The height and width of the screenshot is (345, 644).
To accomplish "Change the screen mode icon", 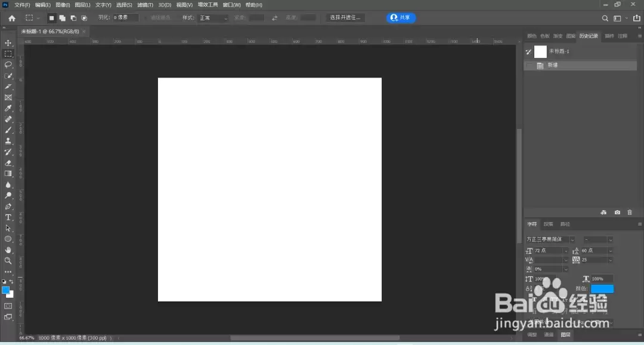I will 8,317.
